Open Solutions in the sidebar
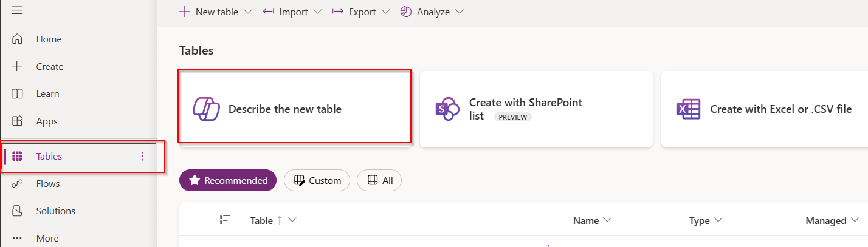The height and width of the screenshot is (247, 868). click(x=55, y=211)
